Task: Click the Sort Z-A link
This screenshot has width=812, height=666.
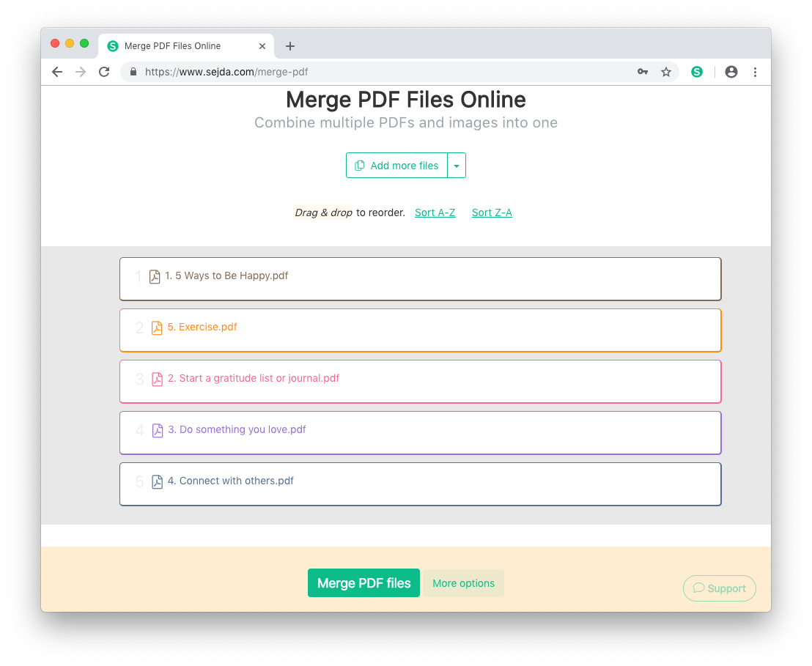Action: (x=492, y=212)
